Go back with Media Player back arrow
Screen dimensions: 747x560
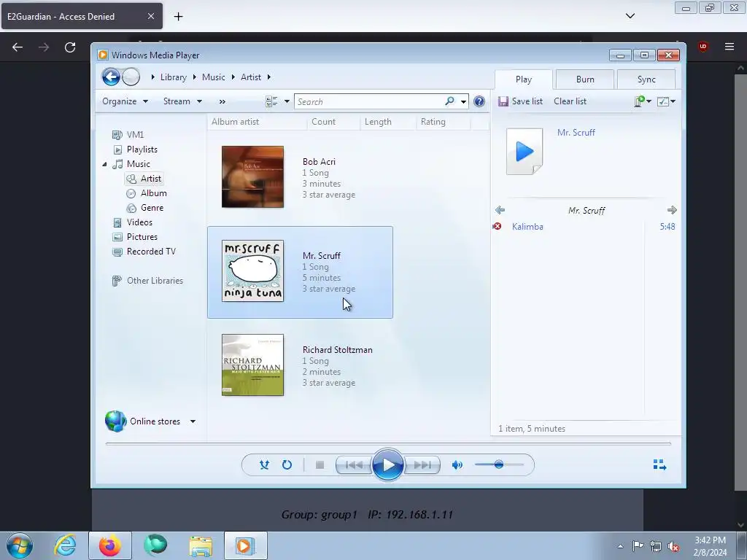(x=111, y=77)
